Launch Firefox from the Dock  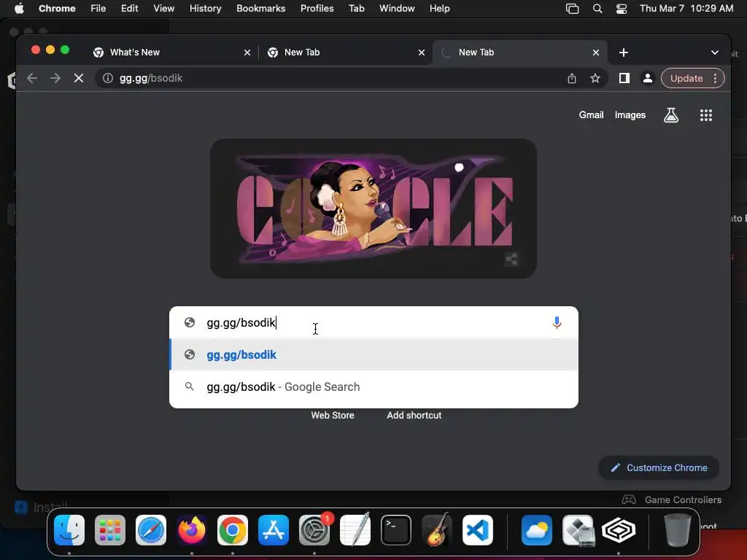[192, 530]
